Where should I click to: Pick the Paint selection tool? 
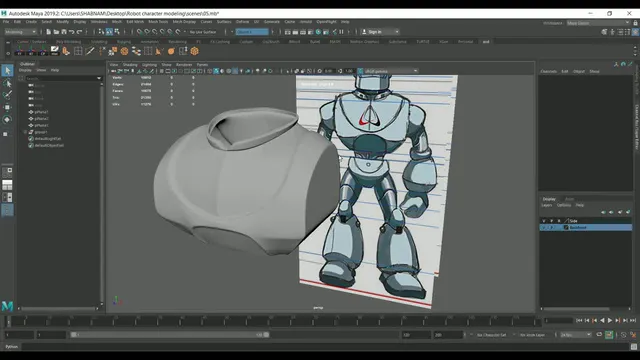click(7, 95)
